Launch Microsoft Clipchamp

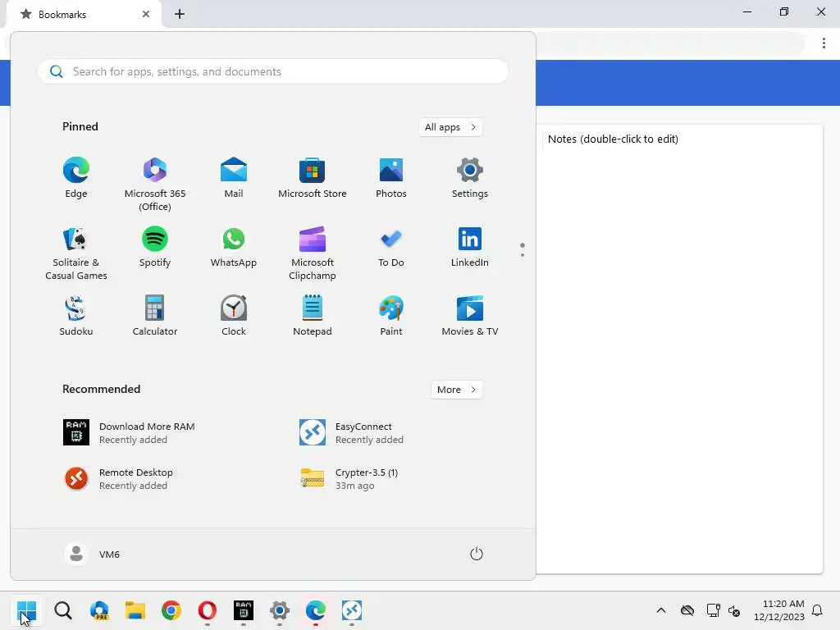[x=313, y=253]
